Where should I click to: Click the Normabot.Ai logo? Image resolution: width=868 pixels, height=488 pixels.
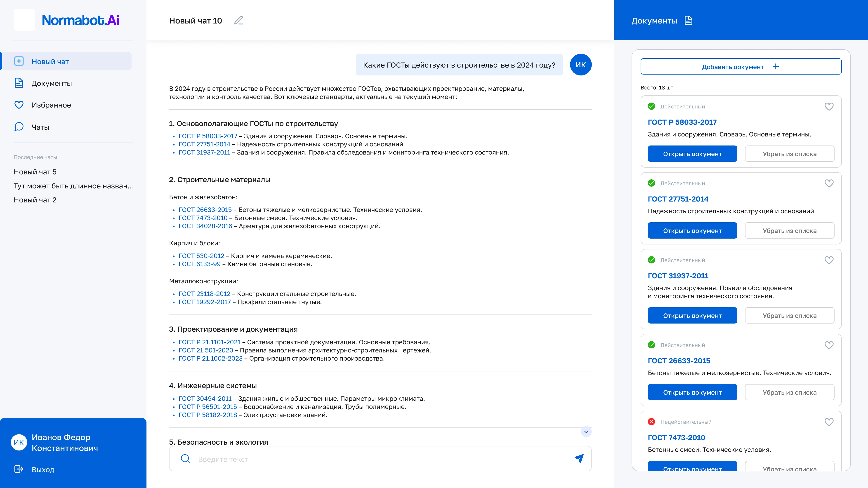pos(80,20)
